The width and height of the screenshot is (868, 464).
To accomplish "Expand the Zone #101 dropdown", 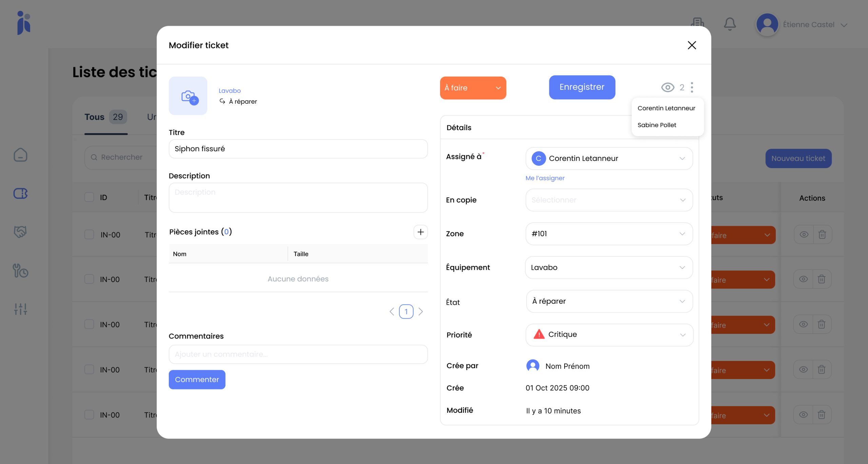I will tap(609, 234).
